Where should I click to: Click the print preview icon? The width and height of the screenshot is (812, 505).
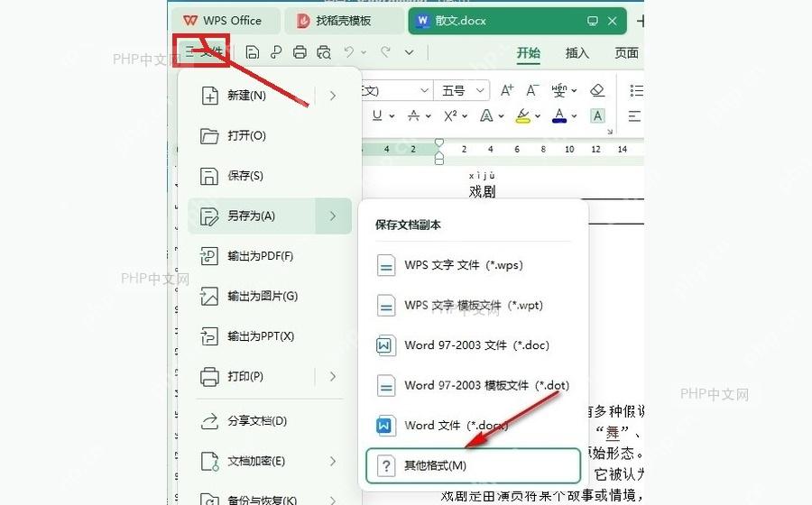(x=324, y=52)
